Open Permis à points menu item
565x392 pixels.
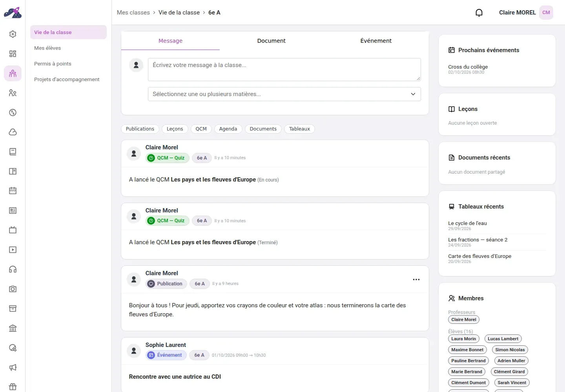pyautogui.click(x=68, y=64)
